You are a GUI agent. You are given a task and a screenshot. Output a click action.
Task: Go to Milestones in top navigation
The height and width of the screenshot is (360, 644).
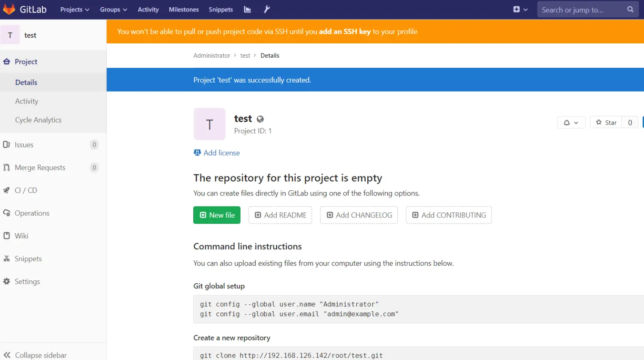point(183,9)
